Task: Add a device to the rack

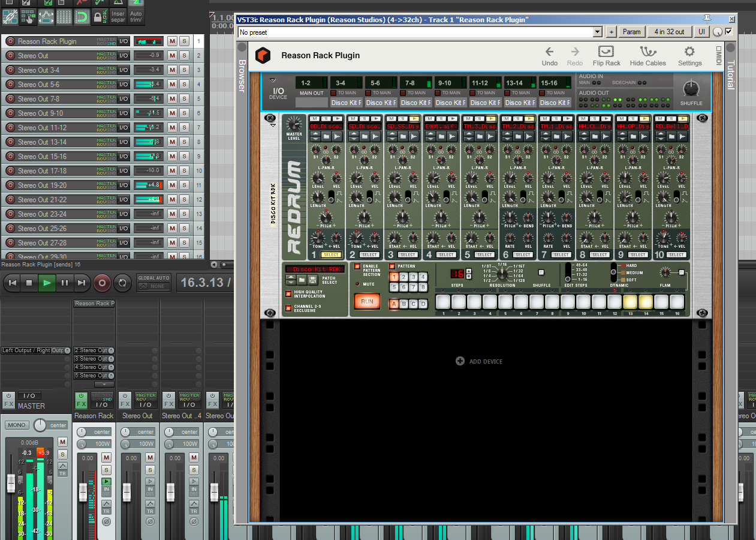Action: 478,361
